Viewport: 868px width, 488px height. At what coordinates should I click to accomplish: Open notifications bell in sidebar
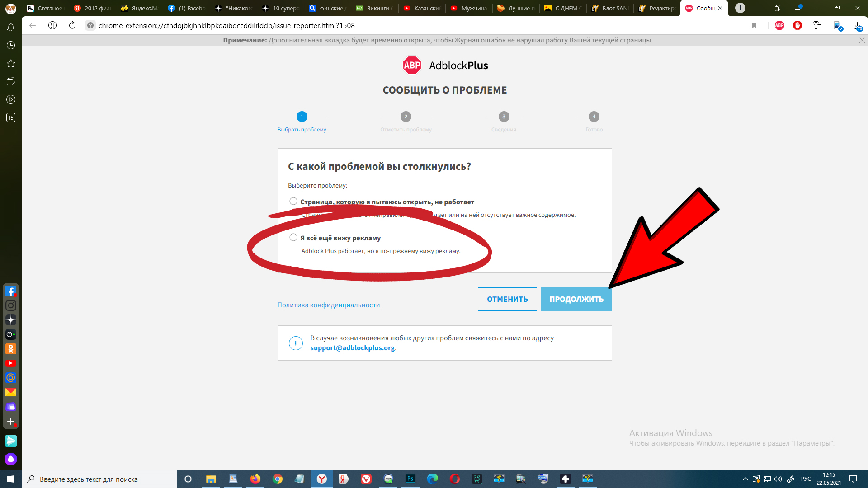[11, 28]
